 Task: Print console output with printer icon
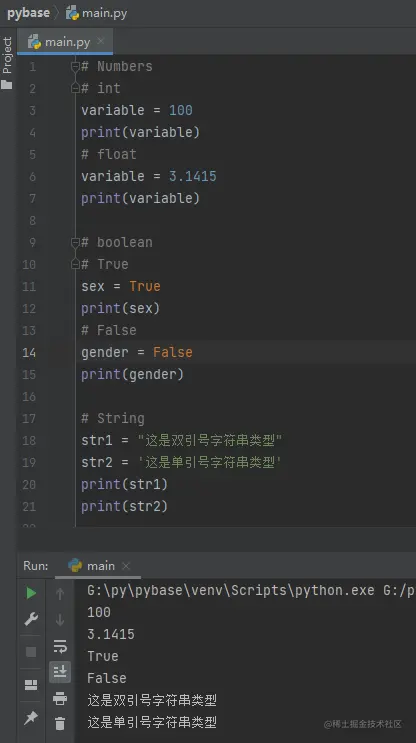[60, 698]
